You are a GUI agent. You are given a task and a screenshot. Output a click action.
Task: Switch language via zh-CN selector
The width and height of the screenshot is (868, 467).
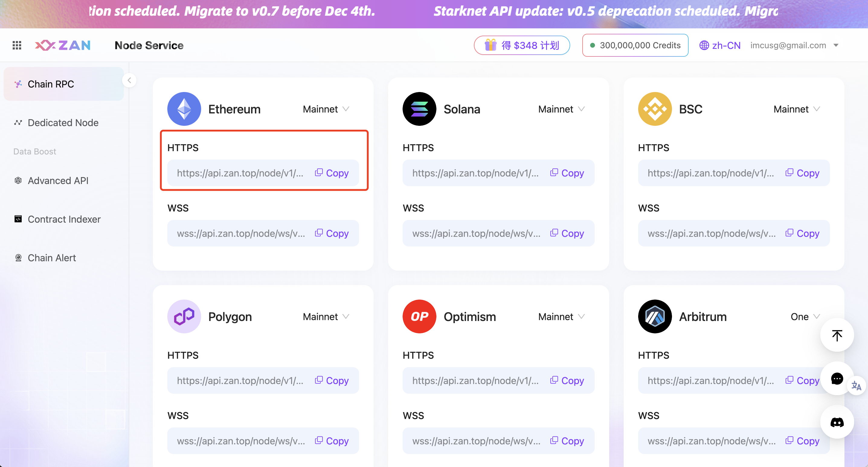coord(720,45)
